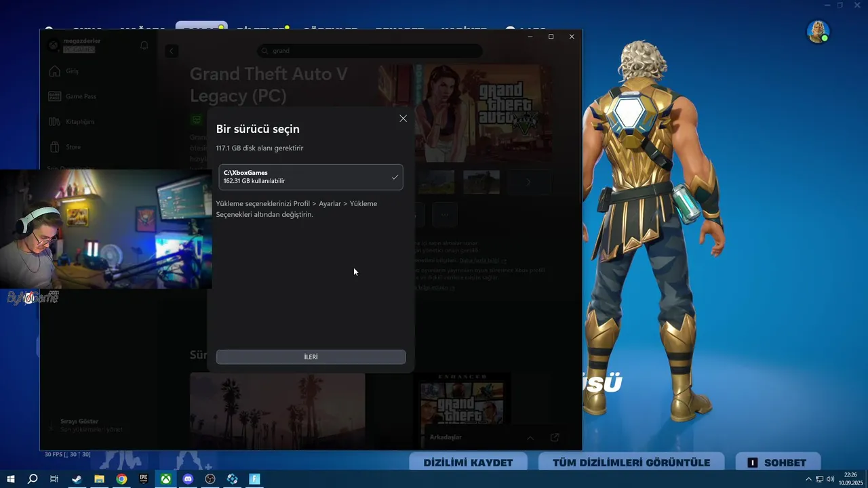Switch to Xbox app on taskbar
Screen dimensions: 868x488
tap(165, 479)
